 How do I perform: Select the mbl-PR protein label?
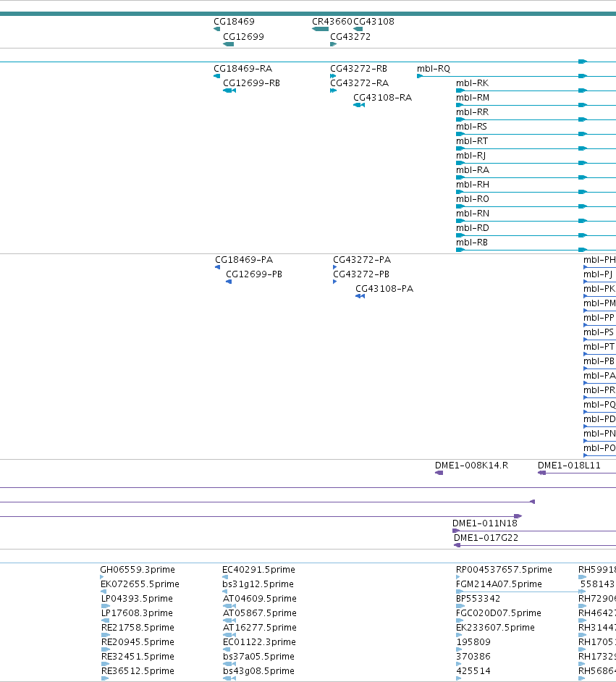point(599,390)
